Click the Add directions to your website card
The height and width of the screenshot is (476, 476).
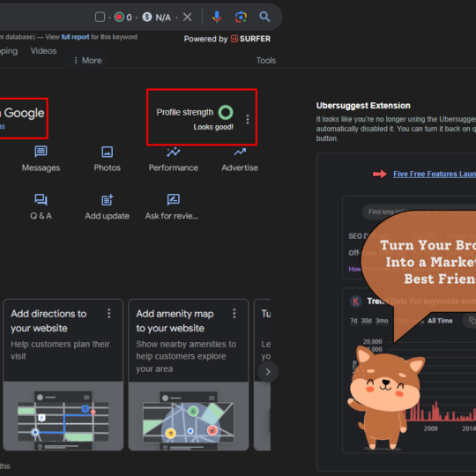tap(63, 375)
